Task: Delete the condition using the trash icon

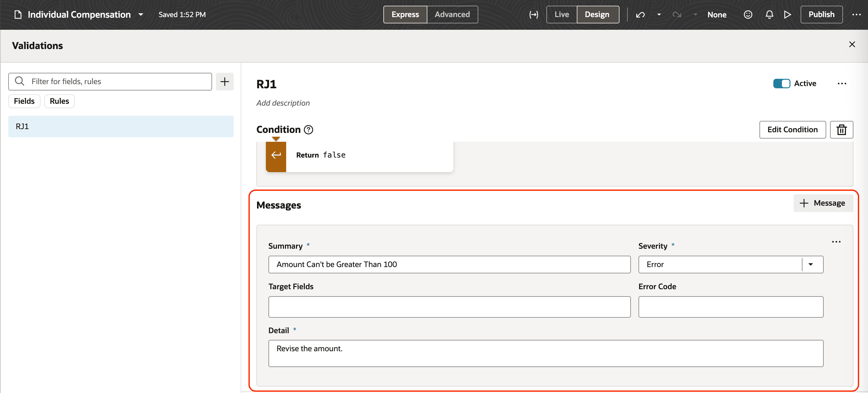Action: (842, 130)
